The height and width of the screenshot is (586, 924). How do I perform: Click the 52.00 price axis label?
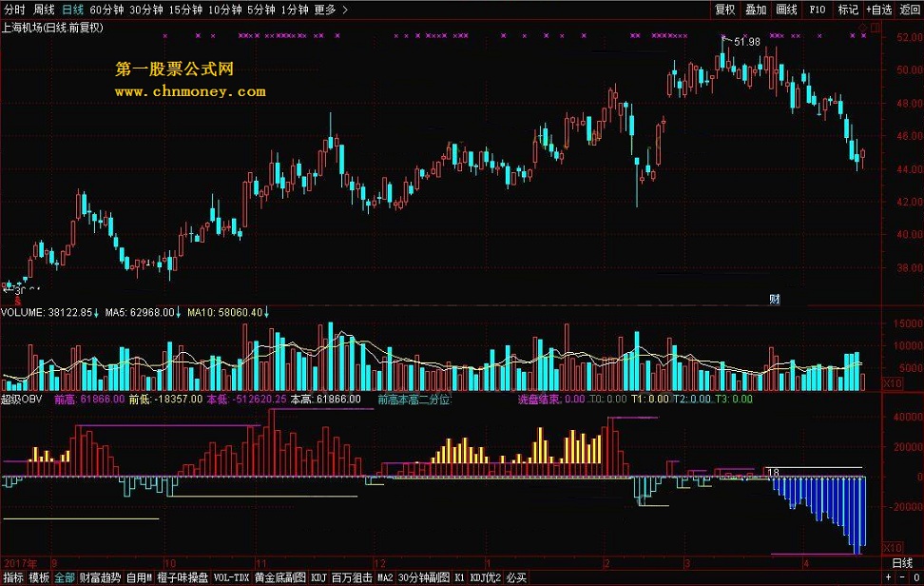910,37
